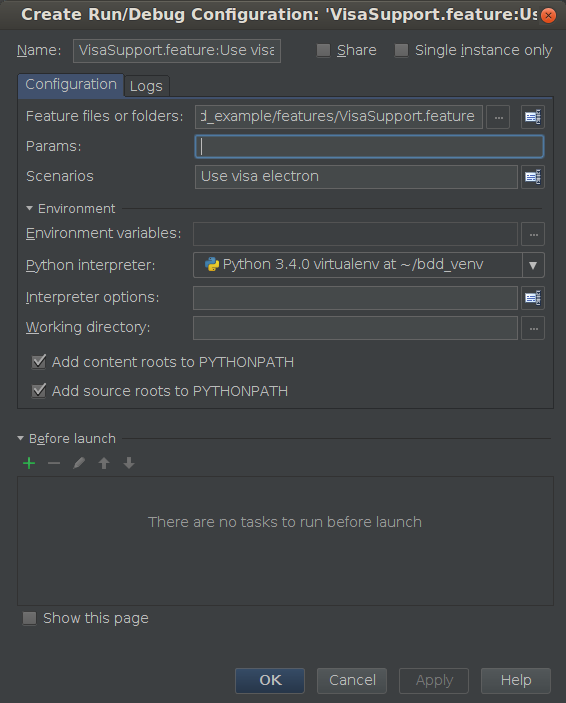
Task: Click the move task up arrow
Action: 104,463
